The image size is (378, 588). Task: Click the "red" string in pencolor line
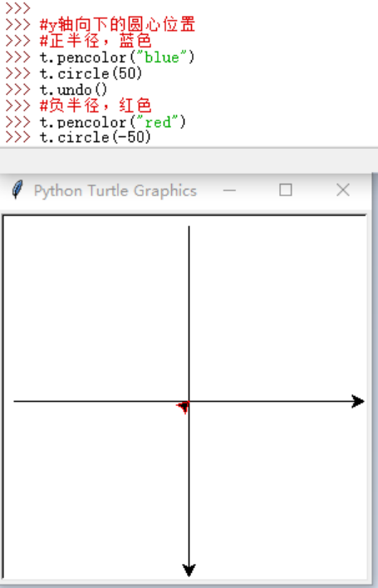(x=157, y=122)
